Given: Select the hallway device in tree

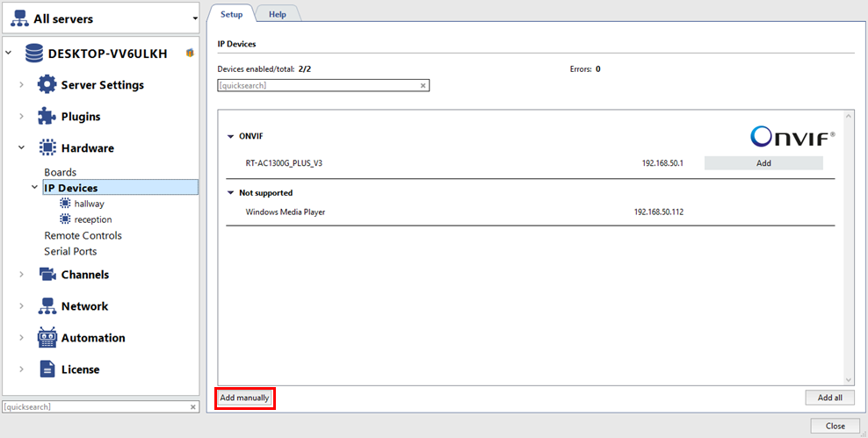Looking at the screenshot, I should [x=89, y=204].
